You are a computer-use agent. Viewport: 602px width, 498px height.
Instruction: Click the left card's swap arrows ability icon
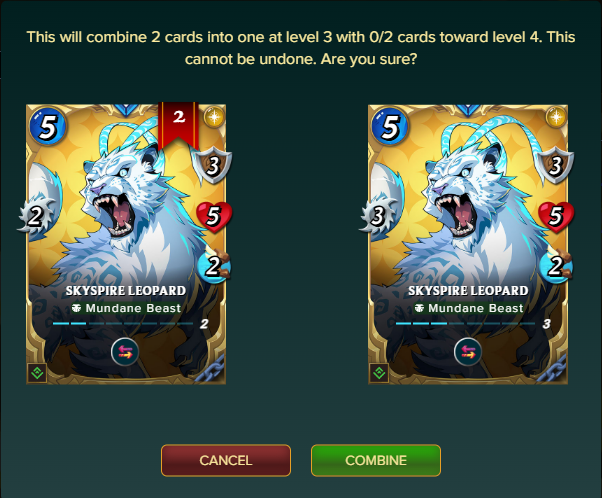coord(125,351)
